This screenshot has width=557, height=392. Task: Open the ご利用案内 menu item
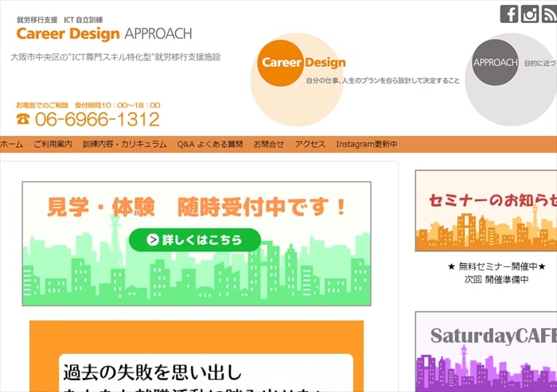(x=53, y=144)
